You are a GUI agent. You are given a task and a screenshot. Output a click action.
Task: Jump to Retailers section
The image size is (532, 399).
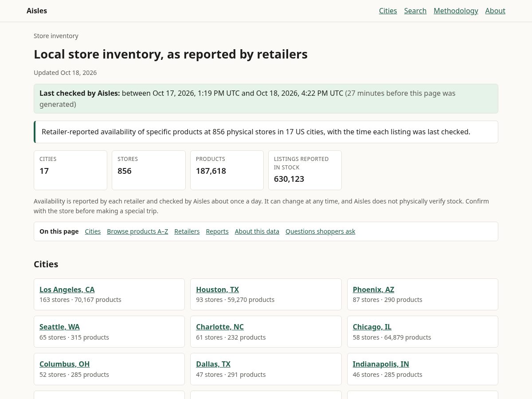tap(187, 231)
